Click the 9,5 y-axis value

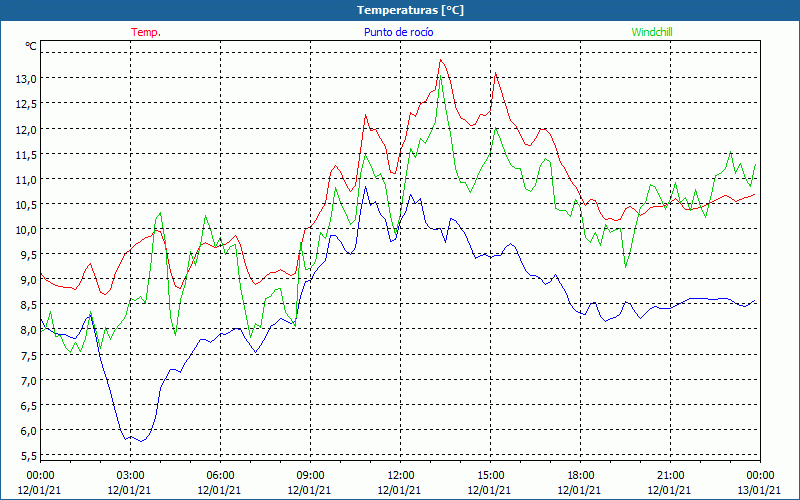click(28, 255)
